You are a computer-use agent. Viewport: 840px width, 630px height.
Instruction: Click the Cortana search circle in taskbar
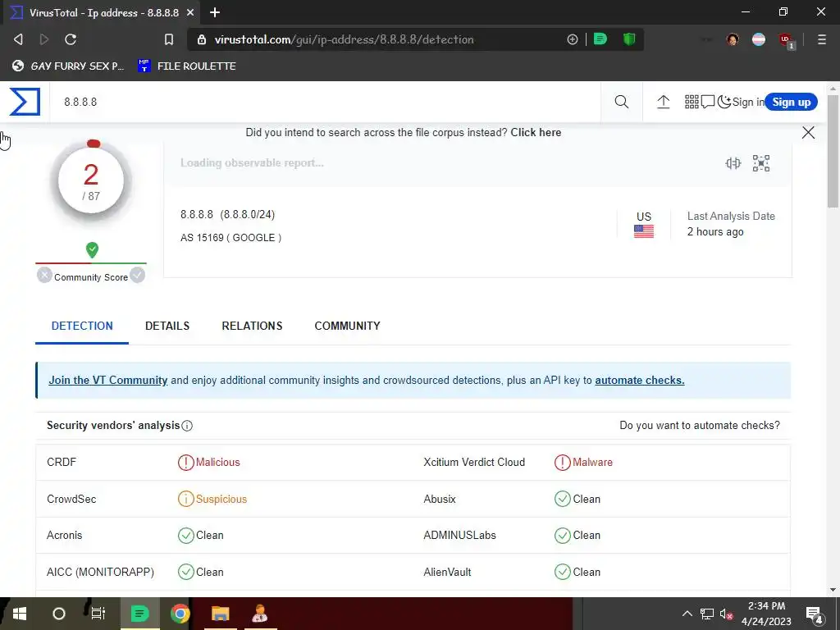coord(59,614)
